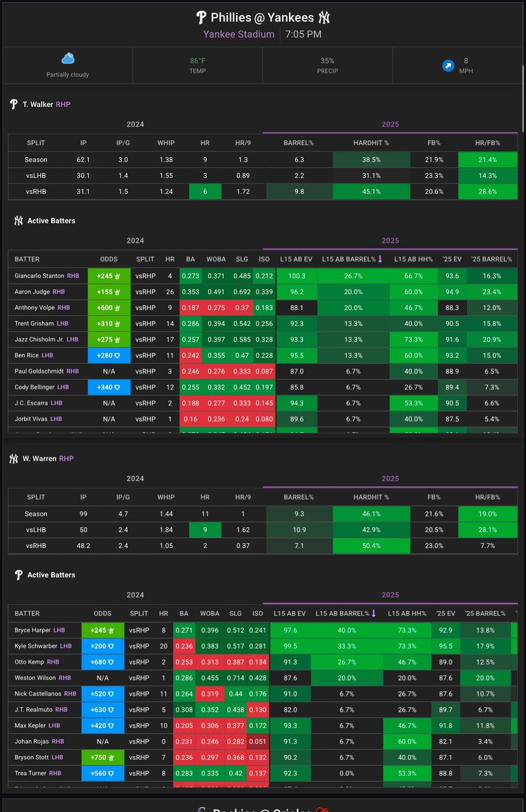Sort the Yankees batters by L15 AB EV
This screenshot has width=526, height=812.
click(x=296, y=259)
